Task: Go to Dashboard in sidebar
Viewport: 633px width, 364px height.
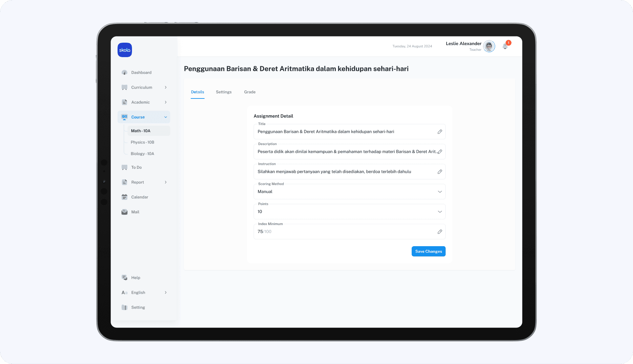Action: click(141, 73)
